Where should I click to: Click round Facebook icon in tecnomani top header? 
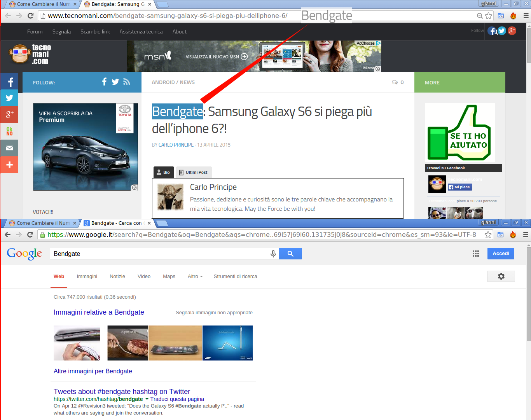click(492, 31)
